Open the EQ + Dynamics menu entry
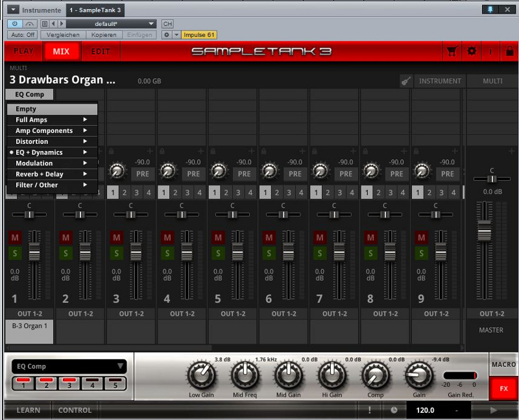 (53, 152)
